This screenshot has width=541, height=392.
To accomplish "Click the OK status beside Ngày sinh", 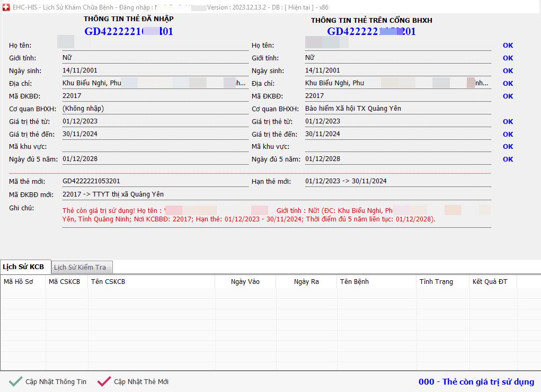I will point(508,71).
